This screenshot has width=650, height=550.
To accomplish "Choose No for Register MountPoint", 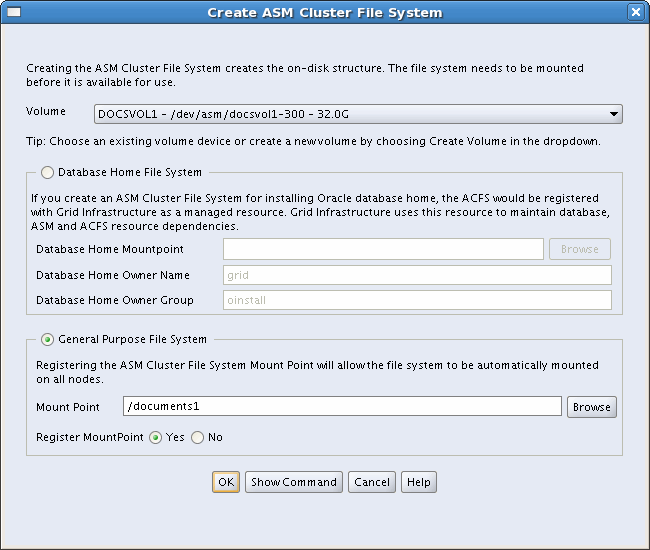I will click(197, 438).
